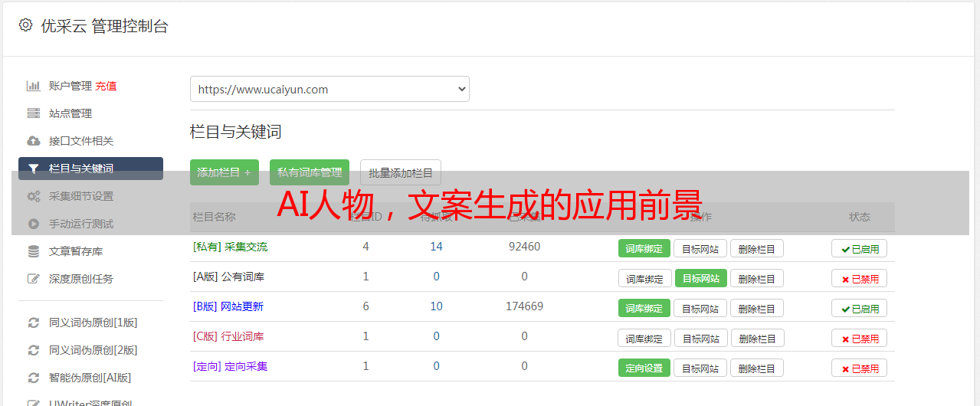The width and height of the screenshot is (980, 406).
Task: Click 删除栏目 in the 采集交流 row
Action: click(756, 248)
